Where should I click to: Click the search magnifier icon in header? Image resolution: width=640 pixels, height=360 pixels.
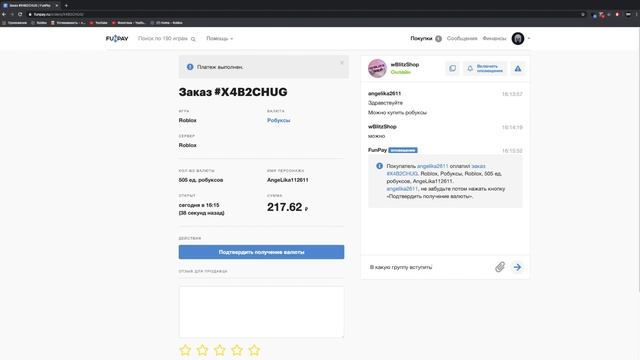coord(193,39)
